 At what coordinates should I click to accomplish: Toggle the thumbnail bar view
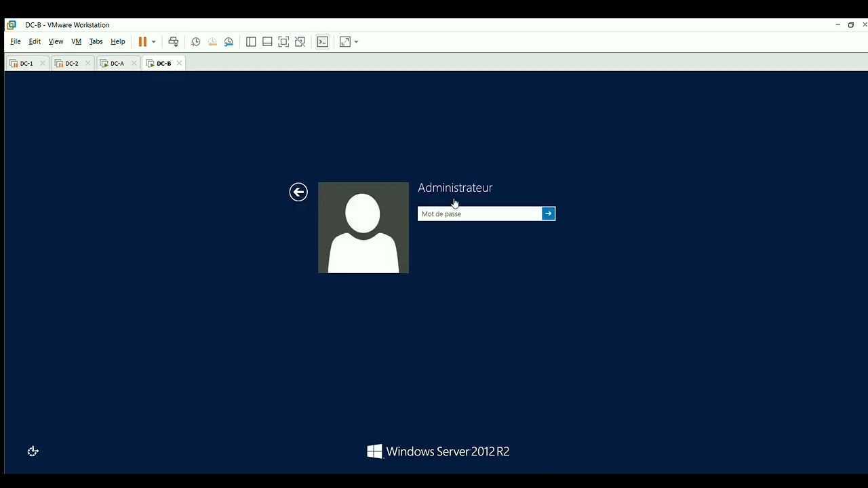[x=267, y=42]
